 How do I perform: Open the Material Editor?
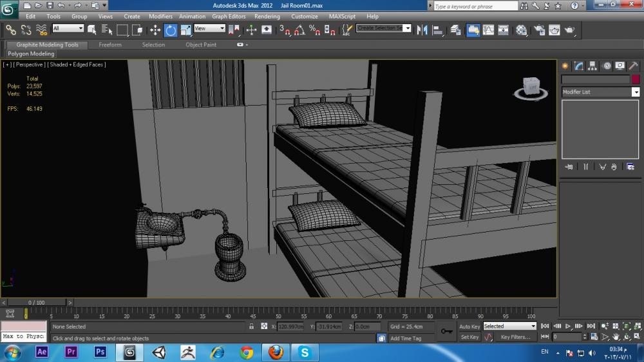coord(522,30)
